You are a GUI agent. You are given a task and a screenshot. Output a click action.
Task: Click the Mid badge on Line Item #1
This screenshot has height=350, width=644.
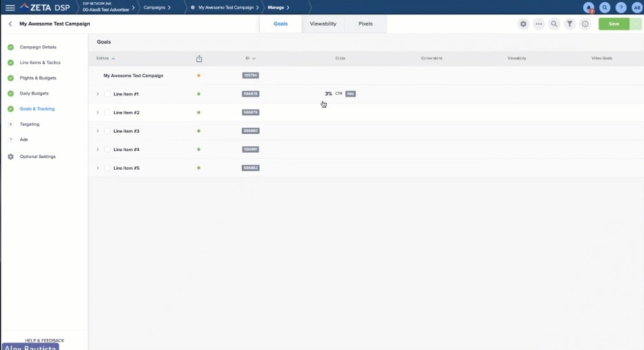(x=350, y=94)
